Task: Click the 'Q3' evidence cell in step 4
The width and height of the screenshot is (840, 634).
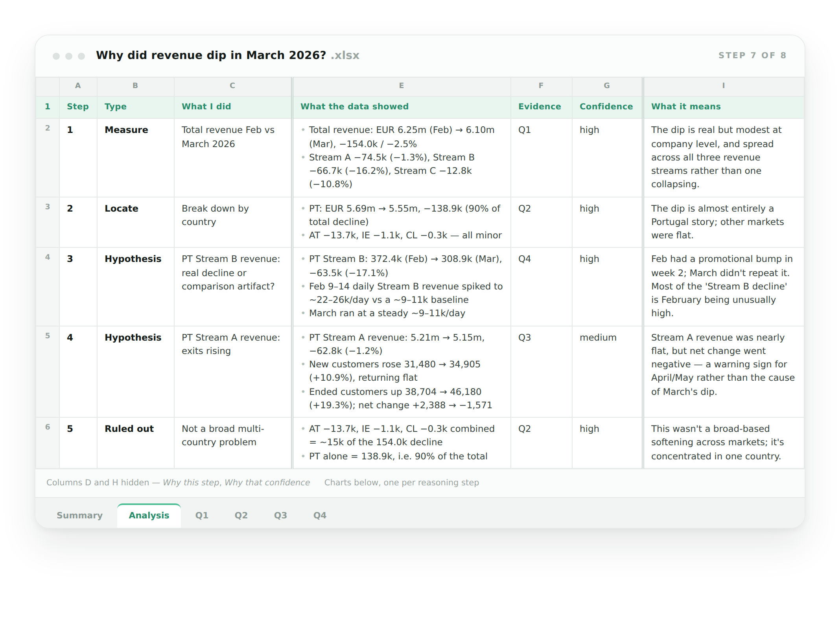Action: pyautogui.click(x=541, y=372)
